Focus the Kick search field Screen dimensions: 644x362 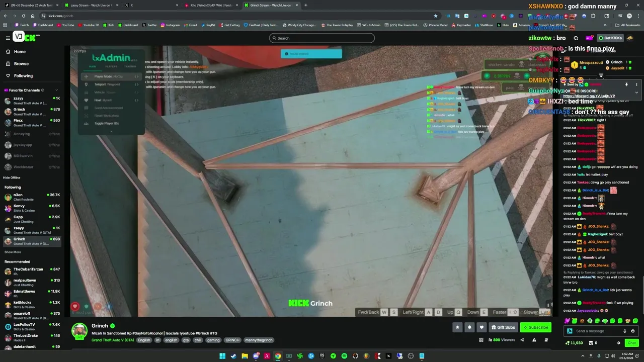[x=322, y=38]
